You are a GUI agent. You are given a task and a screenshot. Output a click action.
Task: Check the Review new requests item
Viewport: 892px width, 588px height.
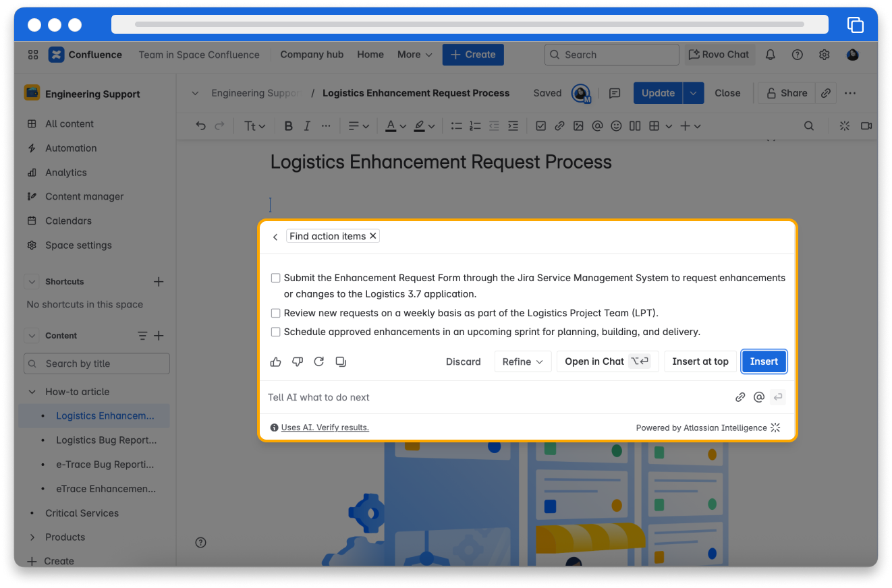[x=275, y=313]
